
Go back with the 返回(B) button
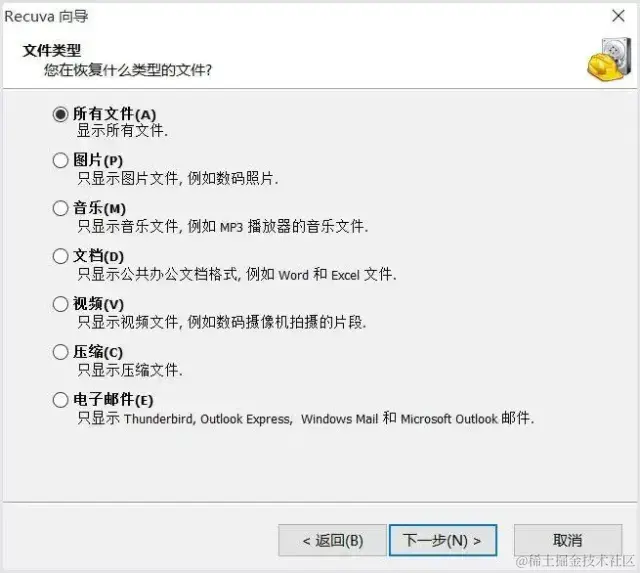click(x=332, y=540)
